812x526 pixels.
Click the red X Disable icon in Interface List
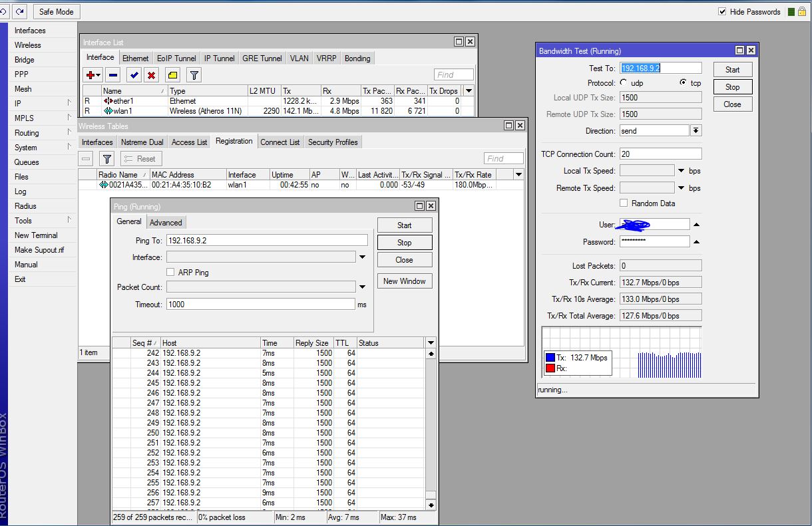click(x=152, y=75)
